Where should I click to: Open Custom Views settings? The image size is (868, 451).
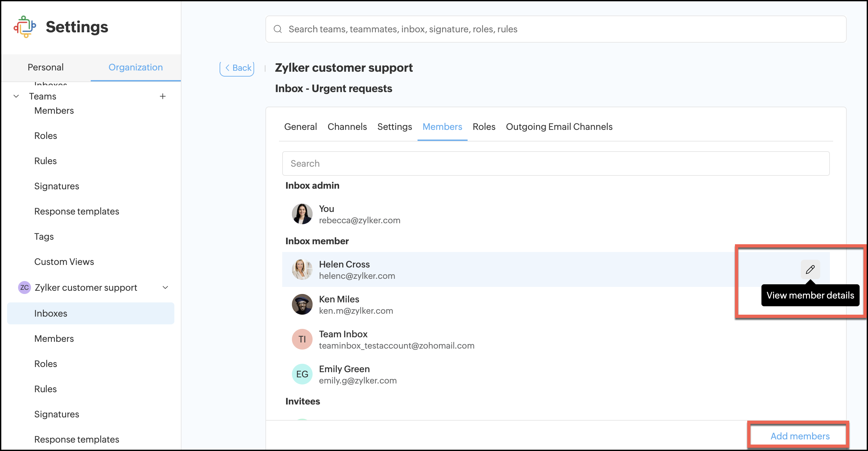pyautogui.click(x=64, y=262)
